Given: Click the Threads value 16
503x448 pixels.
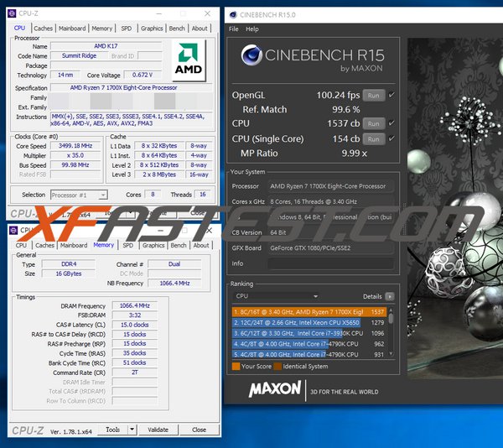Looking at the screenshot, I should 202,194.
